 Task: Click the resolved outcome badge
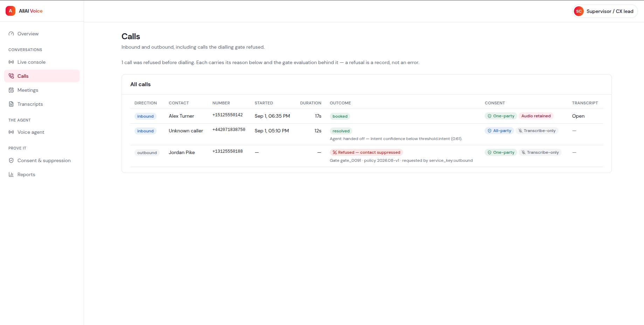click(341, 131)
